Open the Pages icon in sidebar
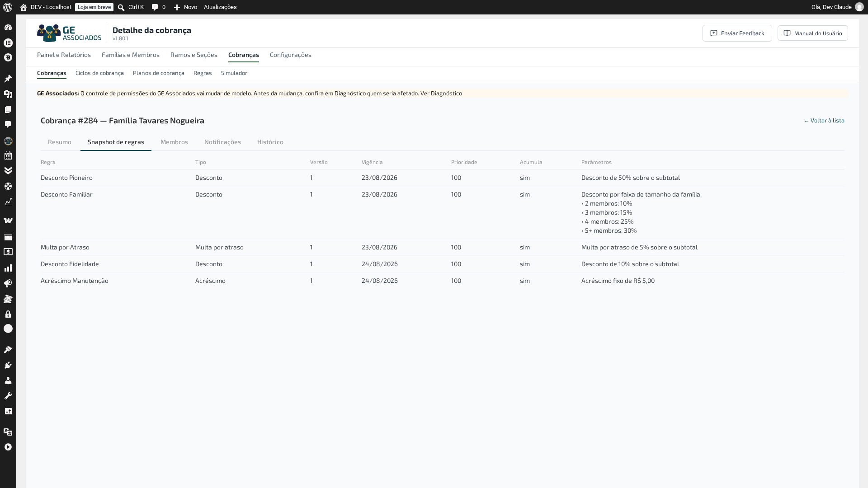This screenshot has height=488, width=868. [x=8, y=109]
